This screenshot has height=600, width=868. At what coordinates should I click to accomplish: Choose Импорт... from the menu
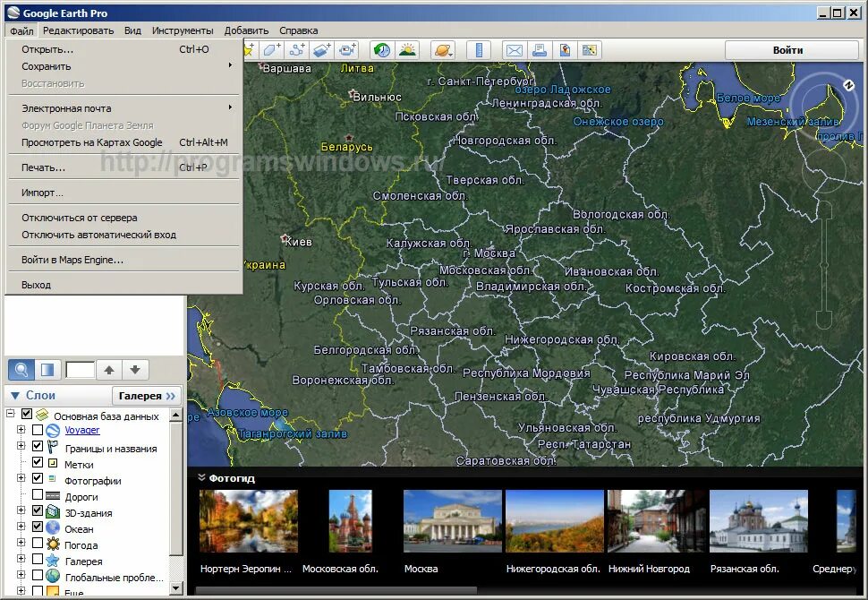click(124, 193)
